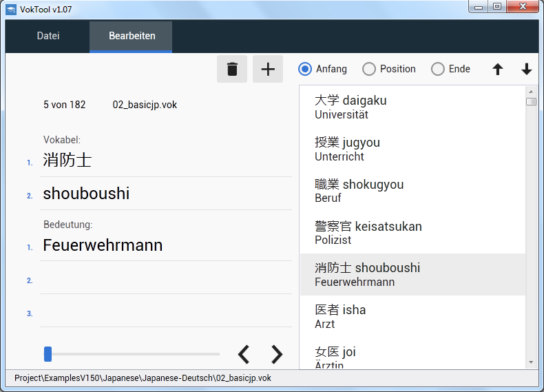The image size is (544, 392).
Task: Select list entry shouboushi Feuerwehrmann
Action: (x=413, y=275)
